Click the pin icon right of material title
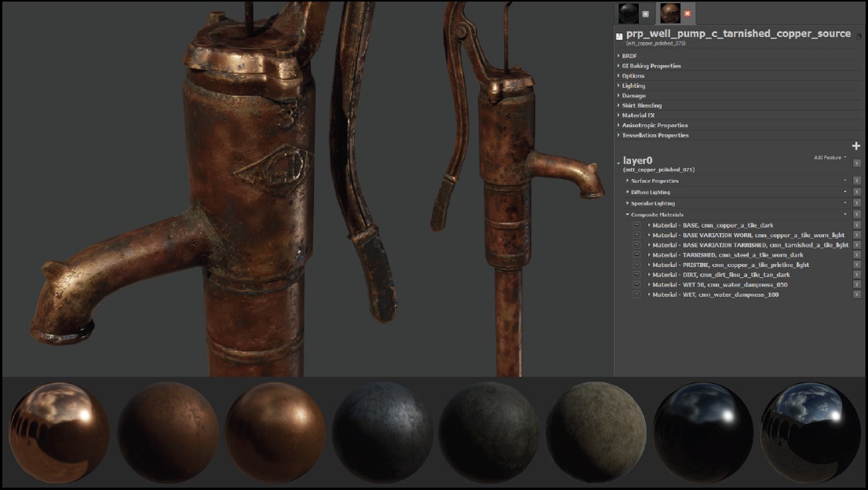This screenshot has width=868, height=490. point(859,36)
